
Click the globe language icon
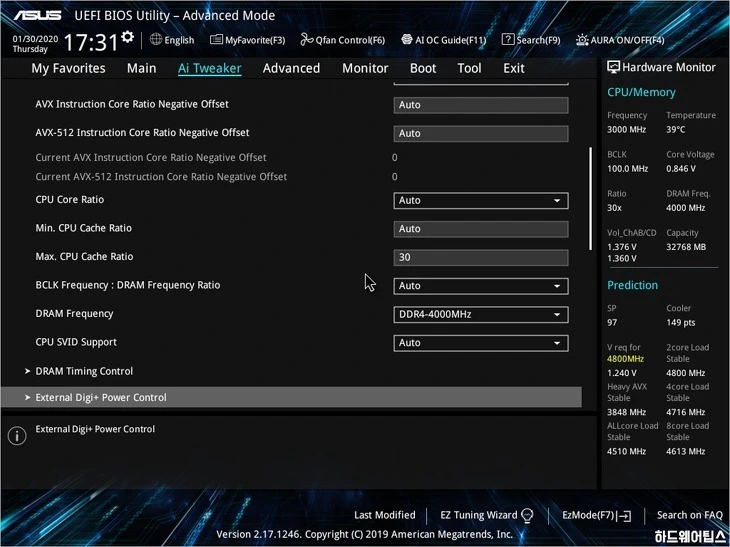(x=156, y=39)
